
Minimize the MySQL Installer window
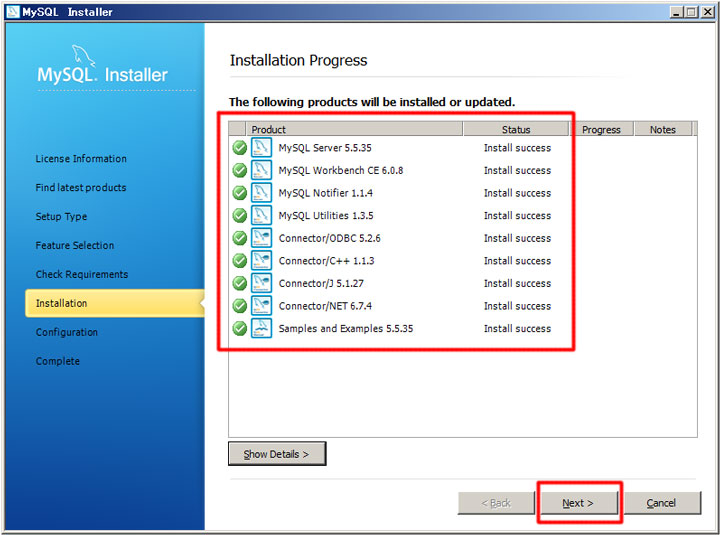coord(676,12)
